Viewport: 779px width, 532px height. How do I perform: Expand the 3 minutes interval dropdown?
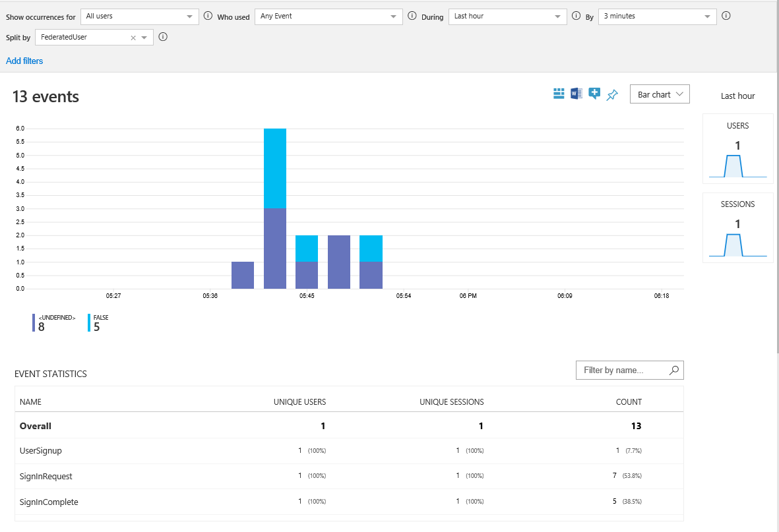656,16
